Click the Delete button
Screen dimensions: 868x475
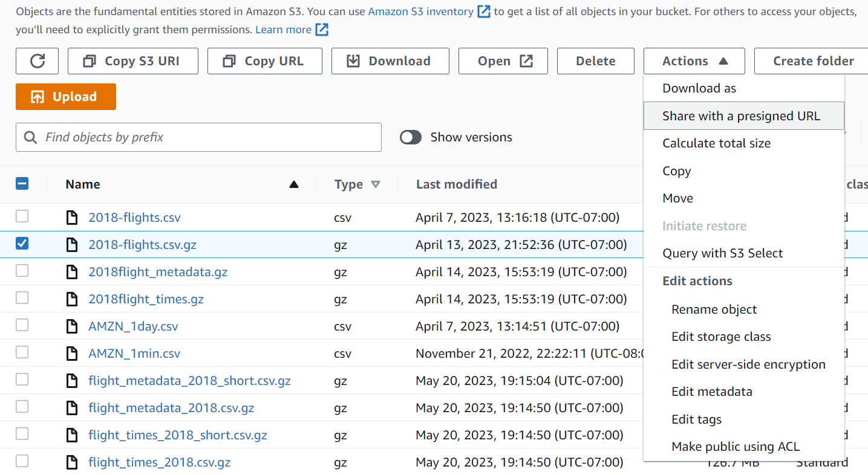click(x=595, y=60)
